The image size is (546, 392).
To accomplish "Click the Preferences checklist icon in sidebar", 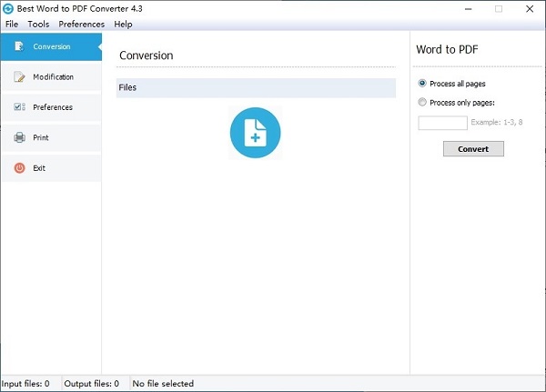I will pos(19,107).
